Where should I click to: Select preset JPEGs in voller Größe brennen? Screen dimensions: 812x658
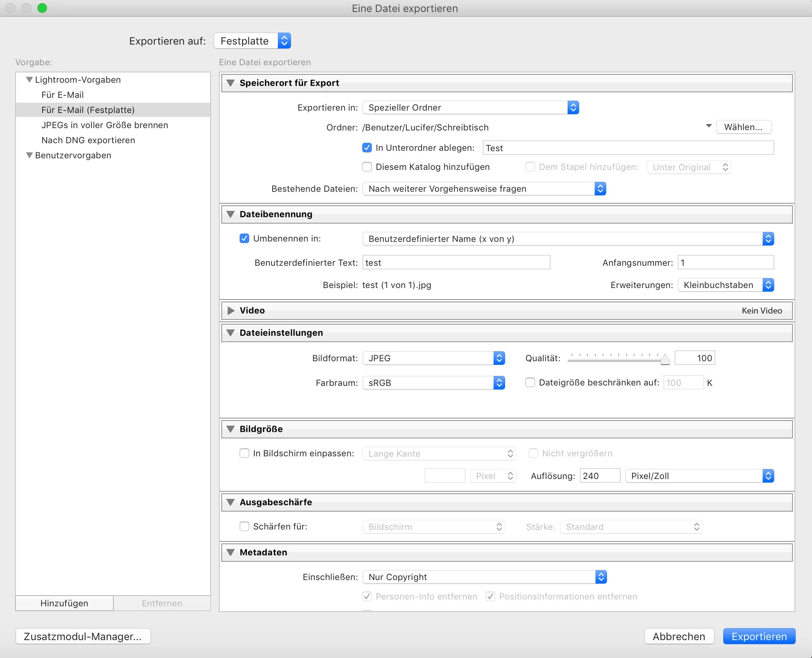[105, 125]
